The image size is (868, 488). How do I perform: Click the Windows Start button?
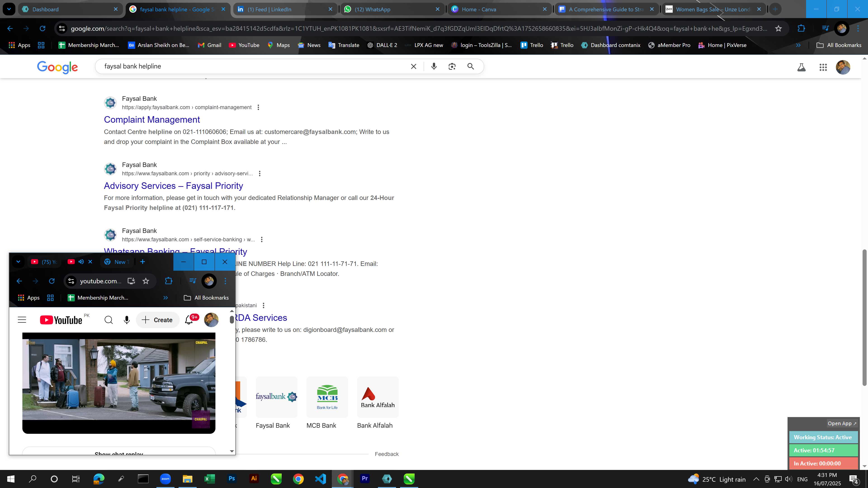(x=11, y=479)
